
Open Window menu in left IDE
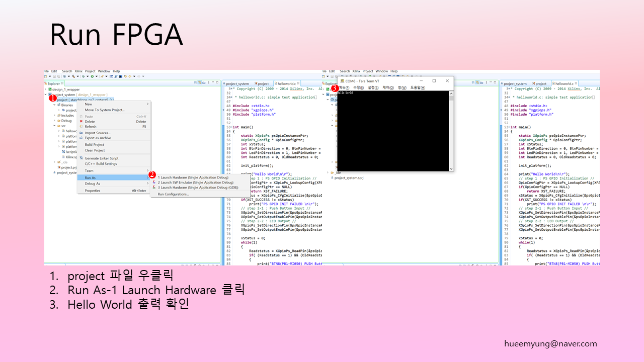tap(104, 71)
